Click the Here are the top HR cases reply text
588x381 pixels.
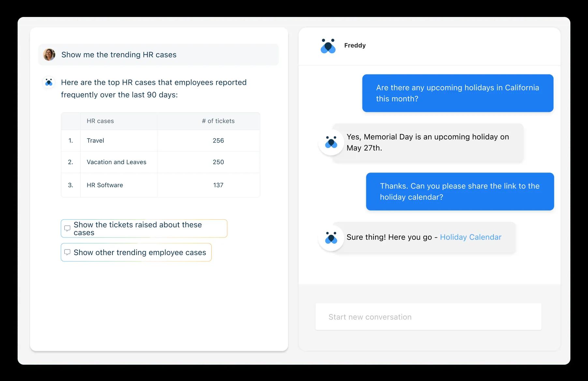[x=154, y=88]
